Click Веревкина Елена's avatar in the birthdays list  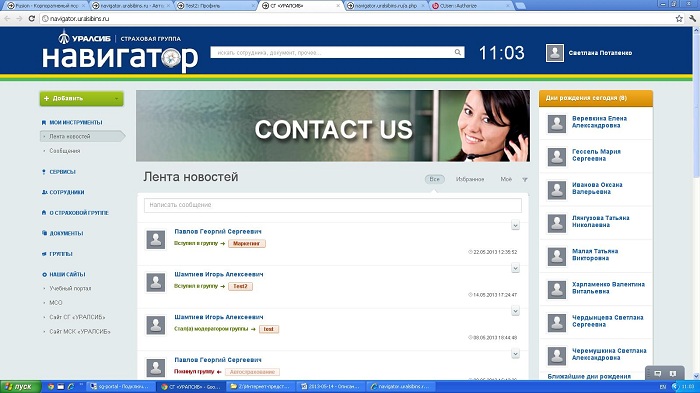(x=557, y=123)
